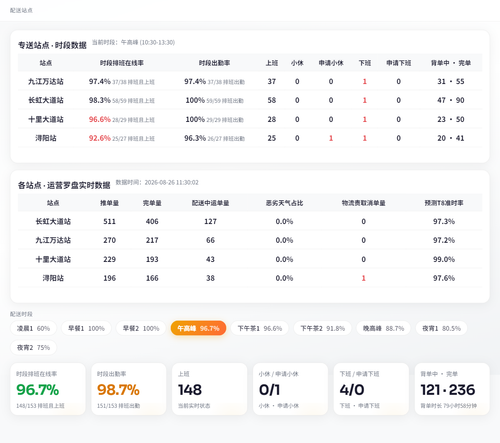This screenshot has width=500, height=443.
Task: Click the 恶劣天气占比 column header
Action: point(284,203)
